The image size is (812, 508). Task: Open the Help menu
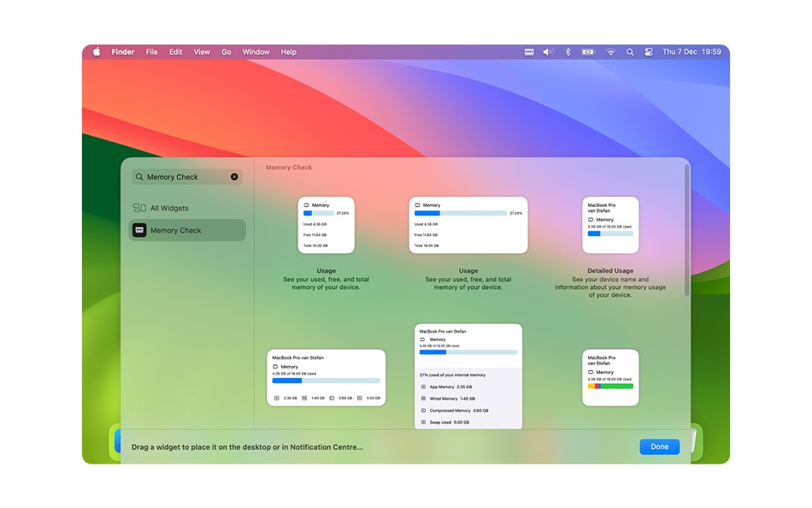[x=288, y=52]
